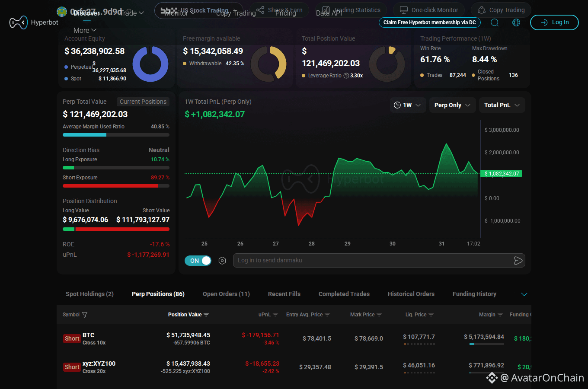Viewport: 588px width, 389px height.
Task: Sort by uPnL column icon
Action: [x=275, y=315]
